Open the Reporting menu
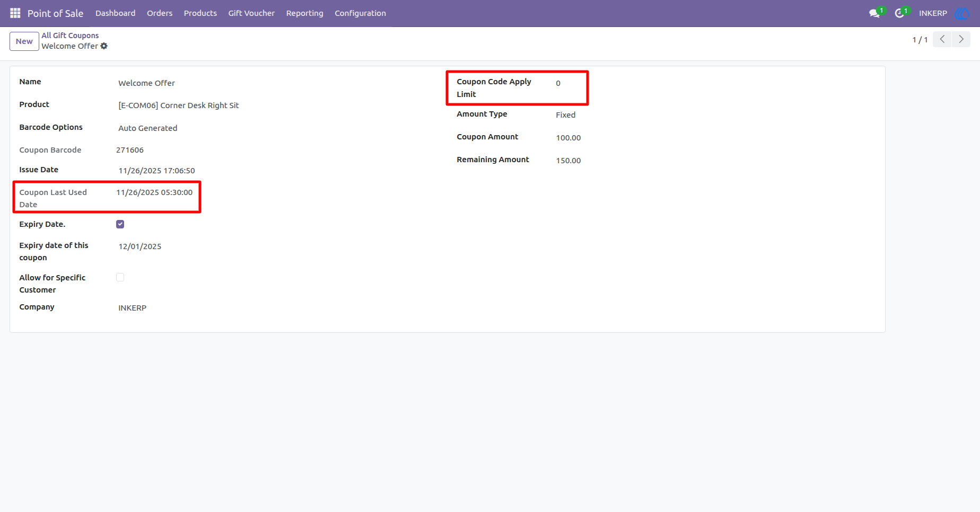Screen dimensions: 980x512 304,13
